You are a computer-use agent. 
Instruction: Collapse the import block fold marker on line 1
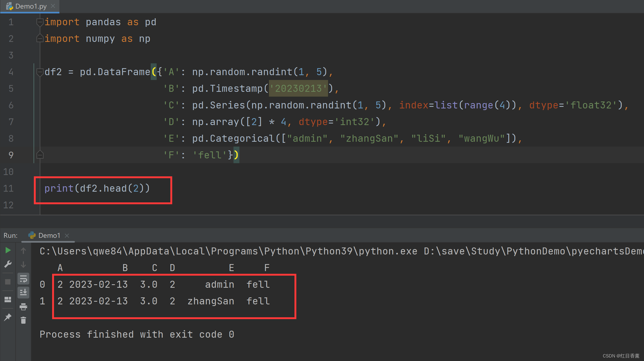40,22
